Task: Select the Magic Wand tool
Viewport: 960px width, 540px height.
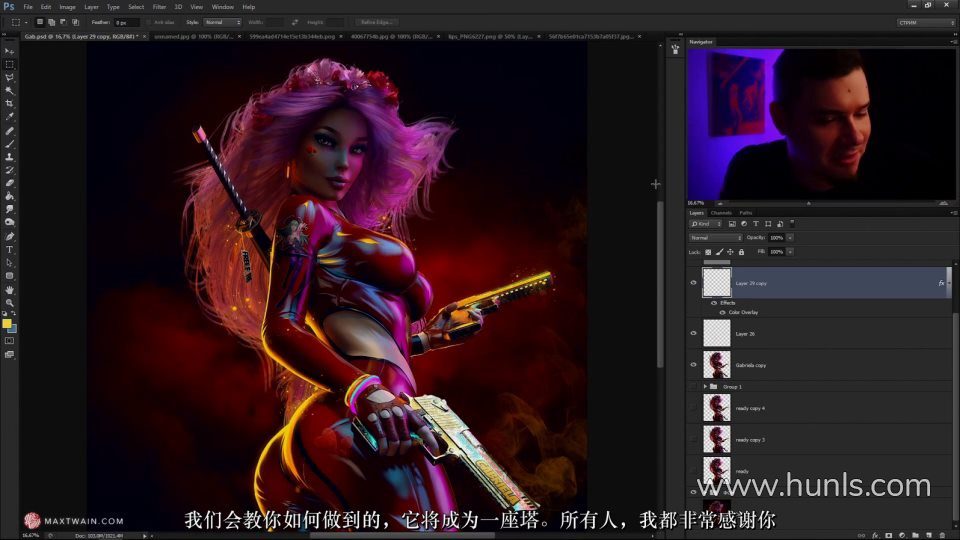Action: point(9,91)
